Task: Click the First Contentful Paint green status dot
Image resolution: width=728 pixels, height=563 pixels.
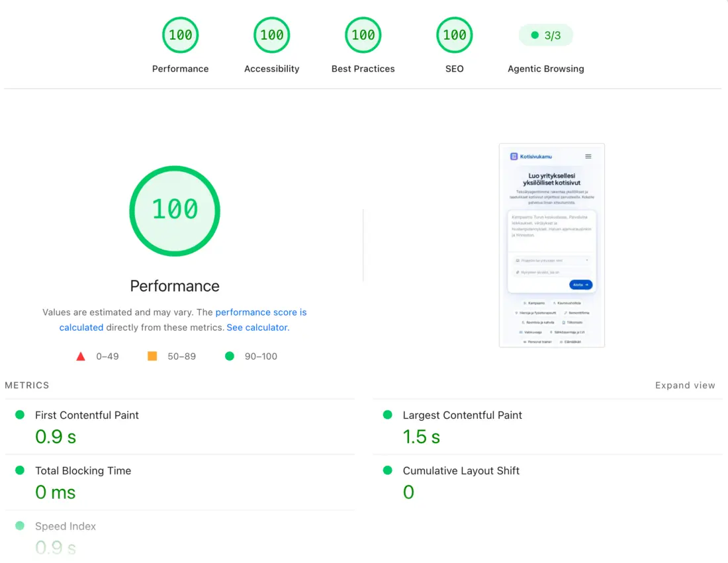Action: (19, 414)
